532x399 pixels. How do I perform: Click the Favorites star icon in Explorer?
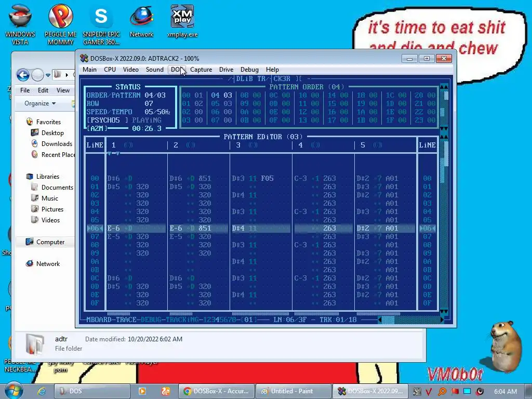[30, 122]
